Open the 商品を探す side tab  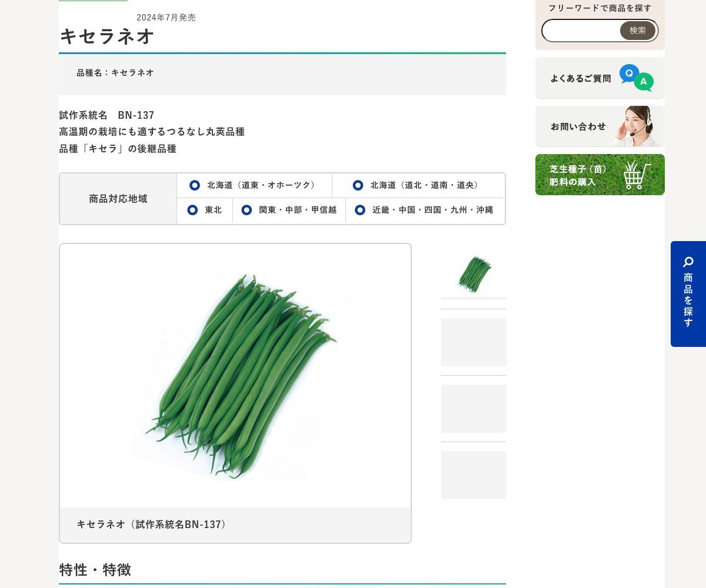coord(688,294)
